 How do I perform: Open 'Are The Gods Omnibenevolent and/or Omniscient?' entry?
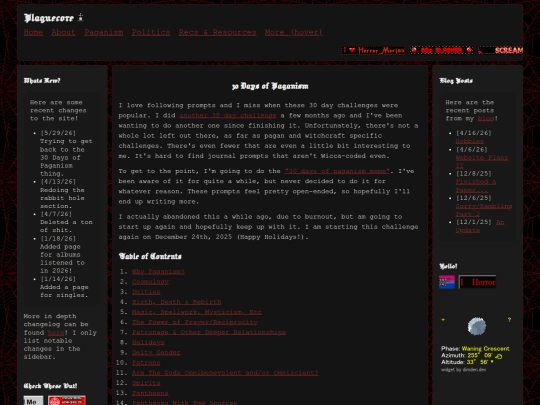[x=225, y=373]
